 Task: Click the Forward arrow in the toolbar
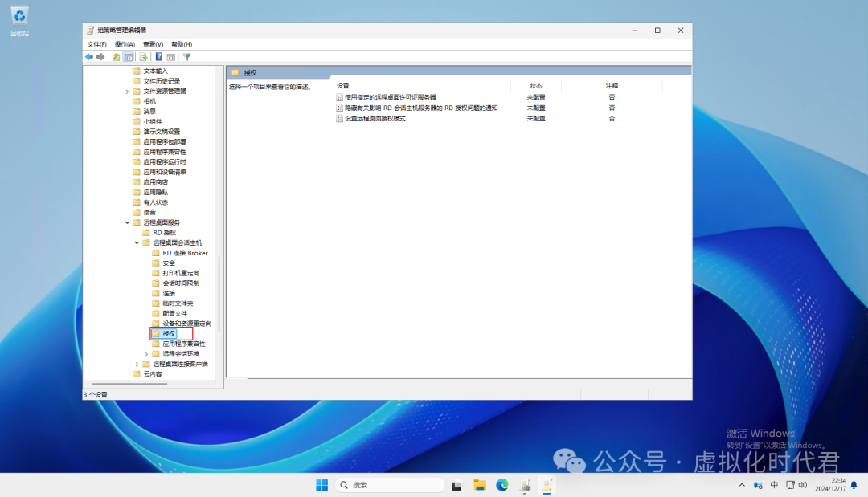(100, 57)
